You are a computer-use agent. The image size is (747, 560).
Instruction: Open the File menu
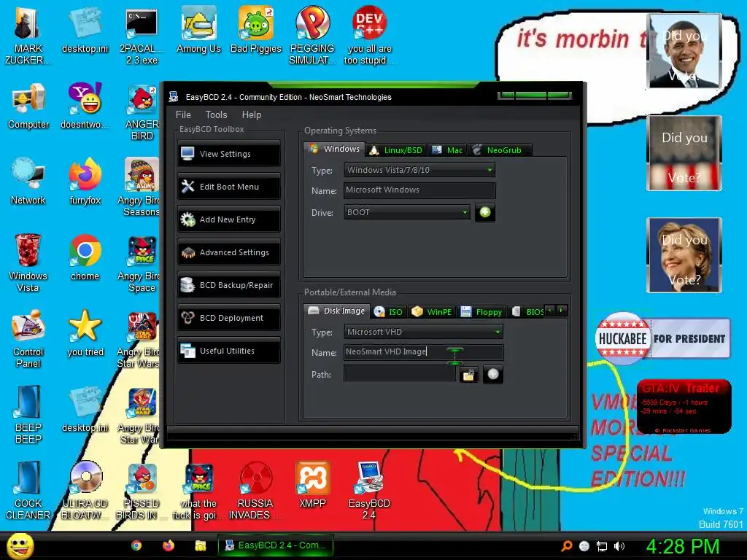point(183,114)
